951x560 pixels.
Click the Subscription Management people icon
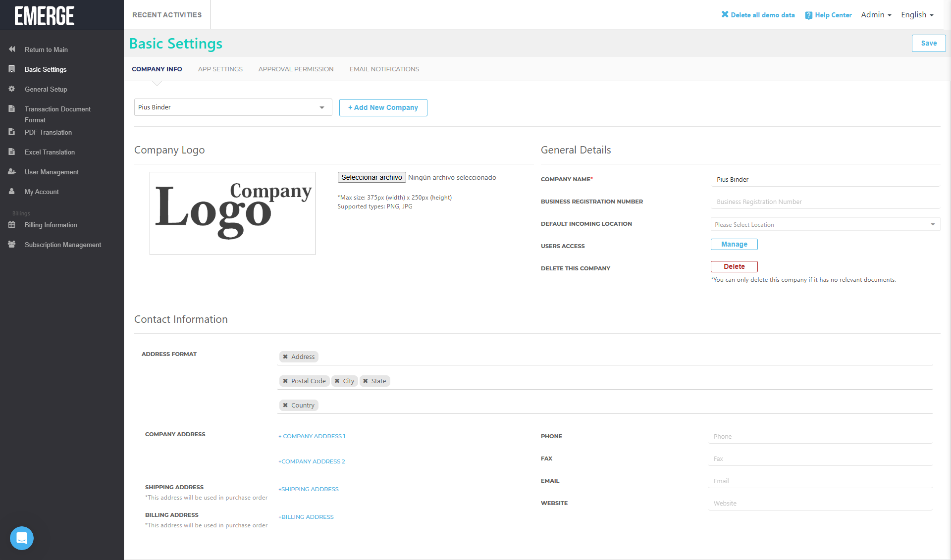click(12, 245)
